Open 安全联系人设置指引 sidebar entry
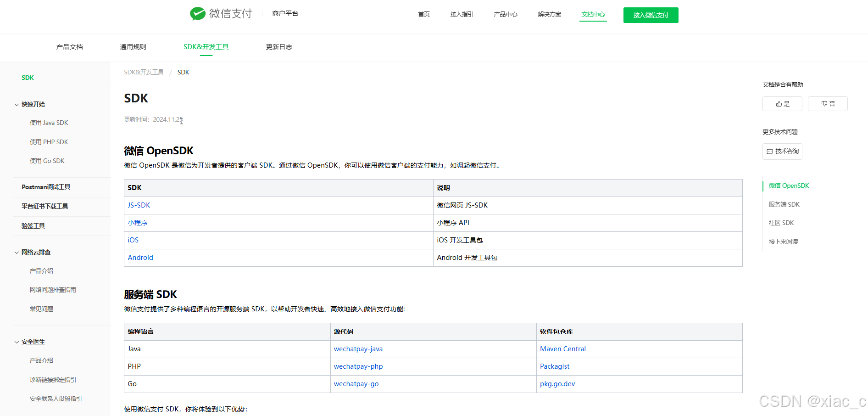The width and height of the screenshot is (868, 416). [x=56, y=399]
